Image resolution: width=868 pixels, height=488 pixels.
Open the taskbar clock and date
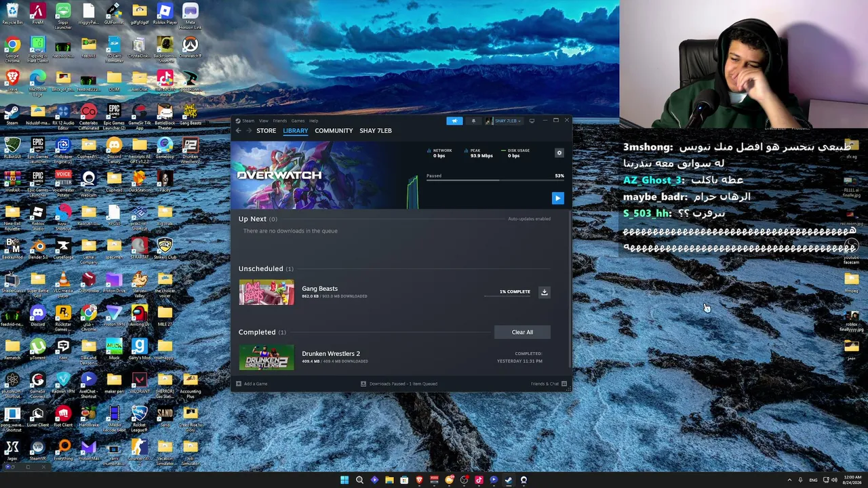coord(852,480)
